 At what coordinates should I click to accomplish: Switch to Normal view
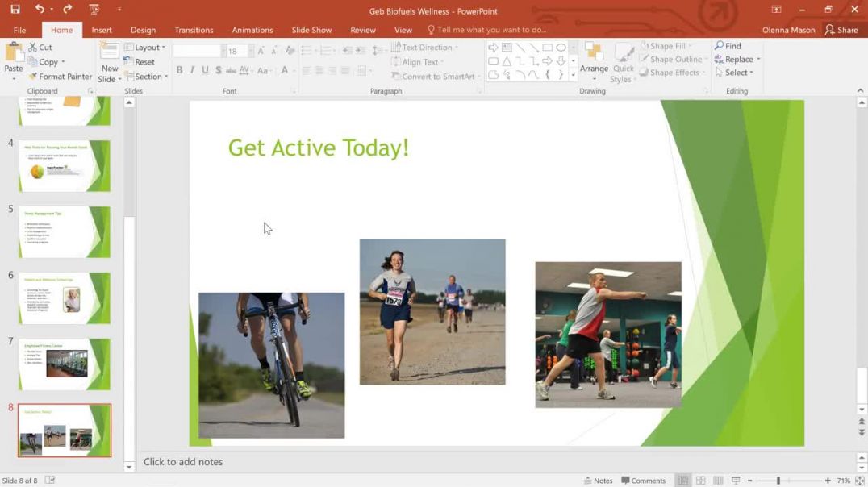(683, 481)
